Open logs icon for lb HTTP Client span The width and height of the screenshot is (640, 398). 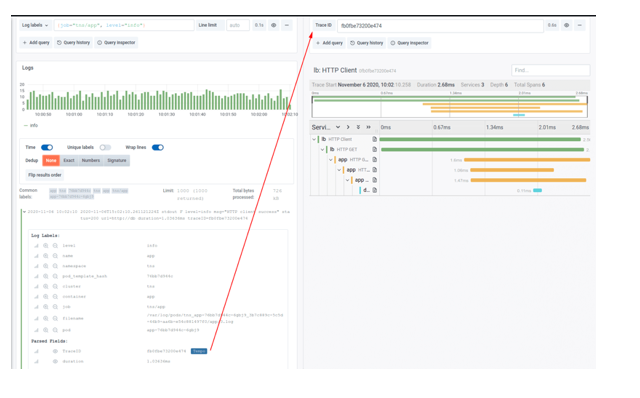[374, 139]
